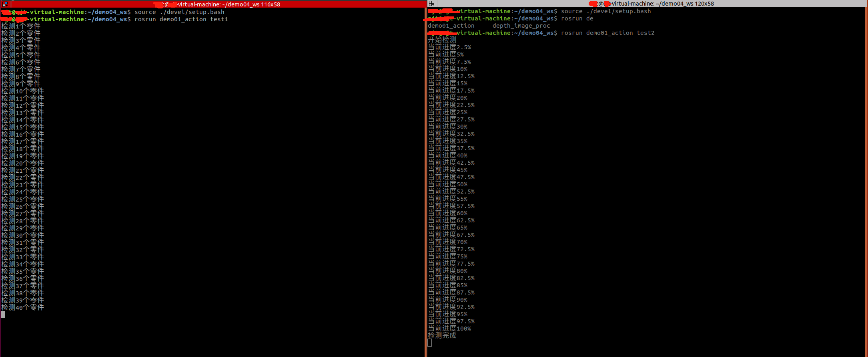Click the line '检测13个零件'
The image size is (868, 357).
click(x=22, y=113)
